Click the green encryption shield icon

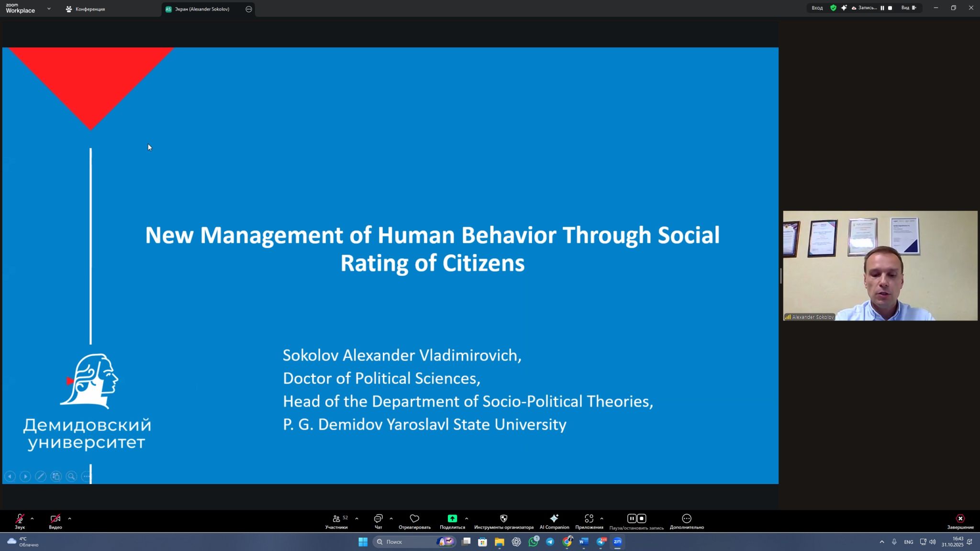point(833,8)
